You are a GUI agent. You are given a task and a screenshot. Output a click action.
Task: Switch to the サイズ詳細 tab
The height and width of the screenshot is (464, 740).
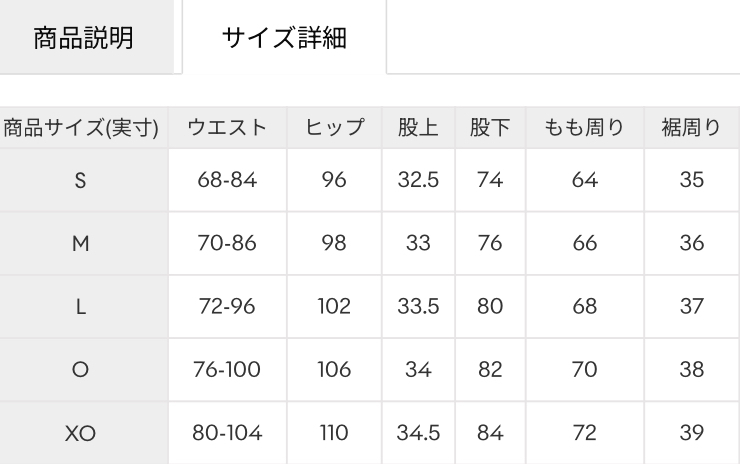tap(284, 39)
